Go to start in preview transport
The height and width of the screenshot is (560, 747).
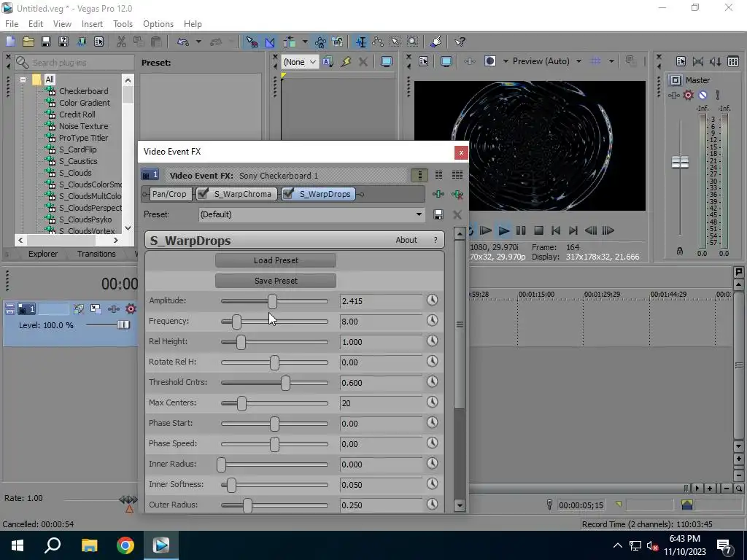pyautogui.click(x=555, y=231)
